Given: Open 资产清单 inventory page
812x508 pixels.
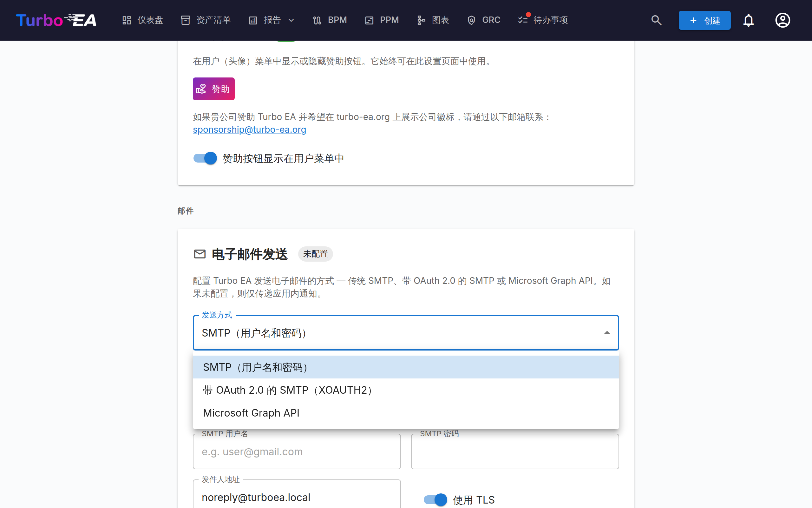Looking at the screenshot, I should pos(206,20).
